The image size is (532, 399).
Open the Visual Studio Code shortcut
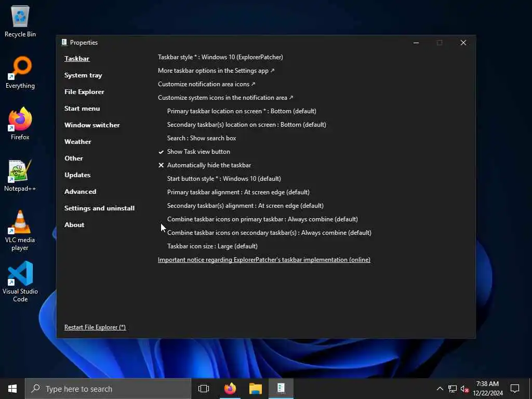tap(20, 282)
